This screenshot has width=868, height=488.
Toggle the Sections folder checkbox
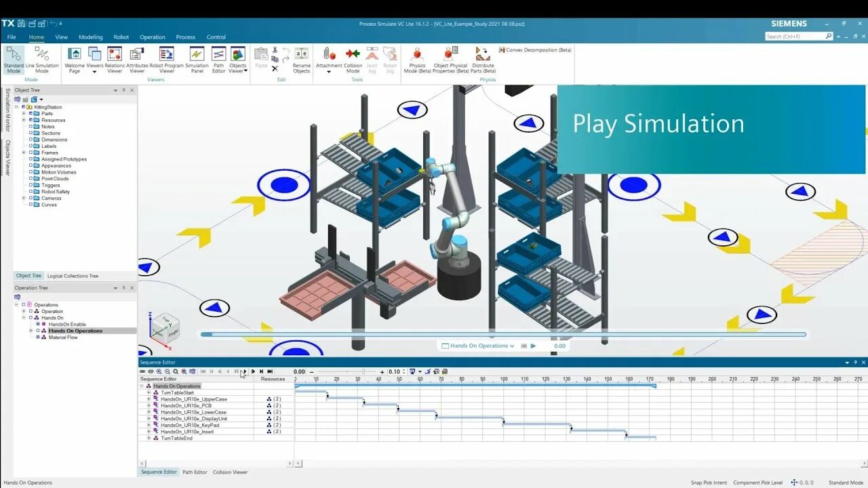click(x=31, y=133)
